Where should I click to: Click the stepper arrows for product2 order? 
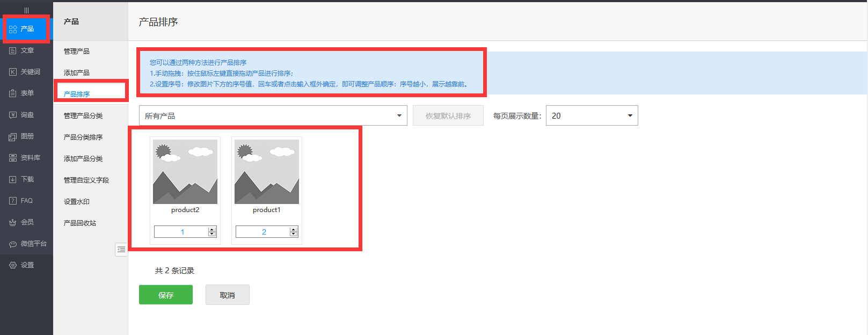click(212, 232)
